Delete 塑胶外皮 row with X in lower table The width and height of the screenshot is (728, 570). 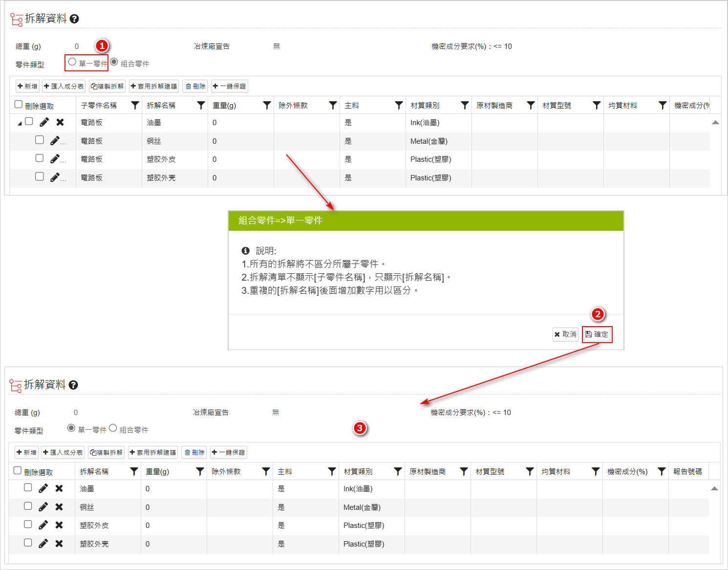59,525
